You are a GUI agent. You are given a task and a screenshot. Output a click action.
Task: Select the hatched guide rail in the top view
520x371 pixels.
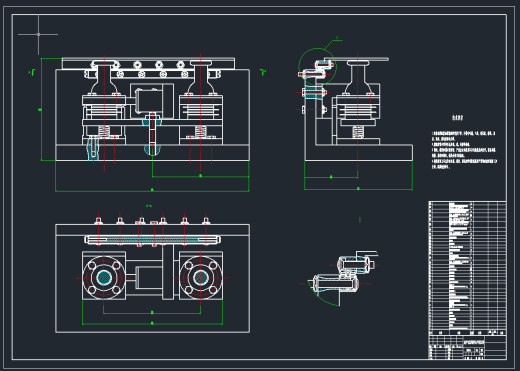(153, 239)
